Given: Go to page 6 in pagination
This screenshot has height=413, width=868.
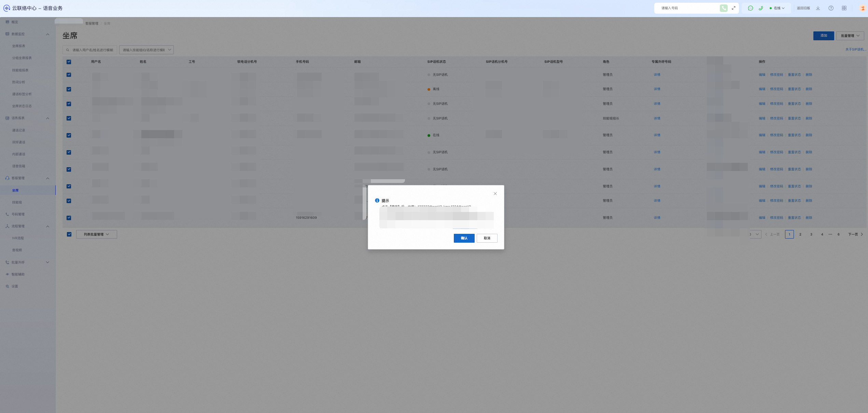Looking at the screenshot, I should coord(838,234).
